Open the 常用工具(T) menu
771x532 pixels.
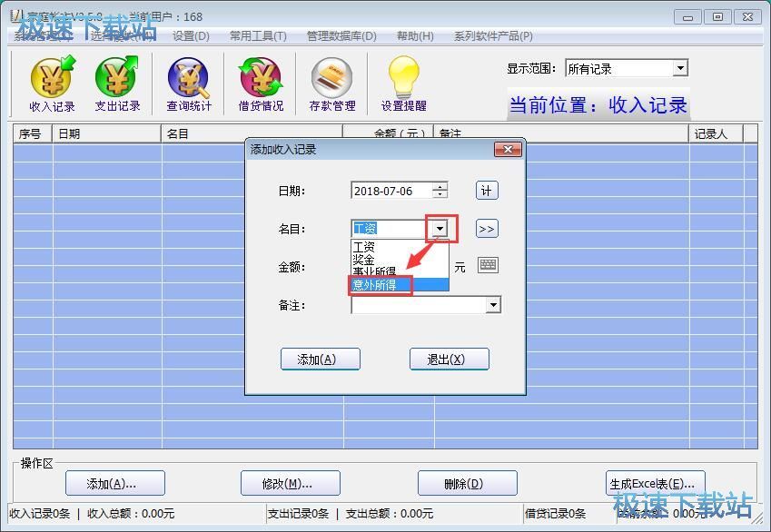click(258, 36)
